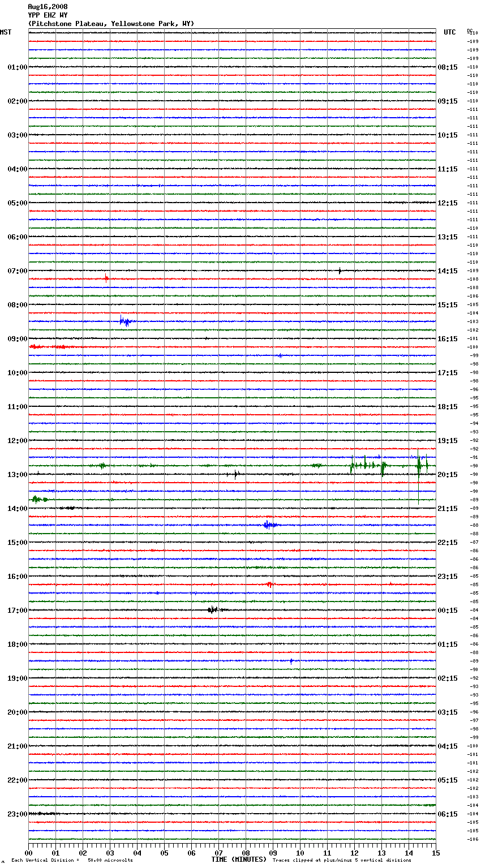481x868 pixels.
Task: Click the "MST" column heading
Action: pyautogui.click(x=6, y=32)
